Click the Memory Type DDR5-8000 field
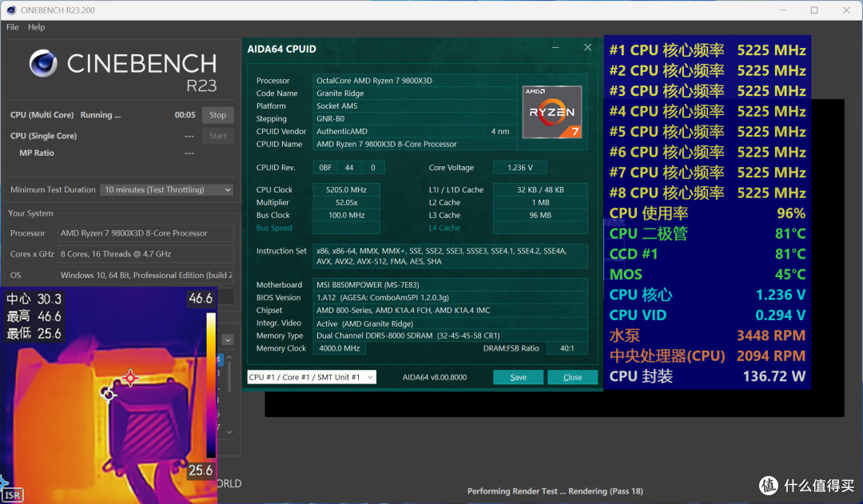Viewport: 863px width, 504px height. coord(450,335)
